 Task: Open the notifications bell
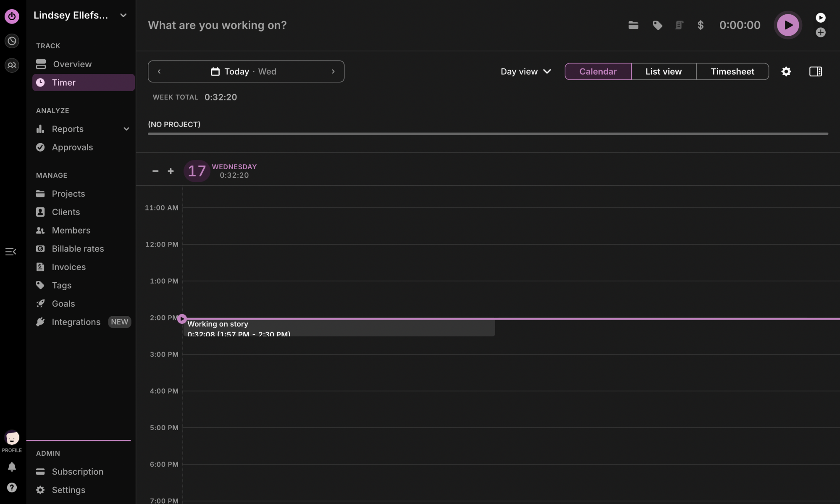12,467
